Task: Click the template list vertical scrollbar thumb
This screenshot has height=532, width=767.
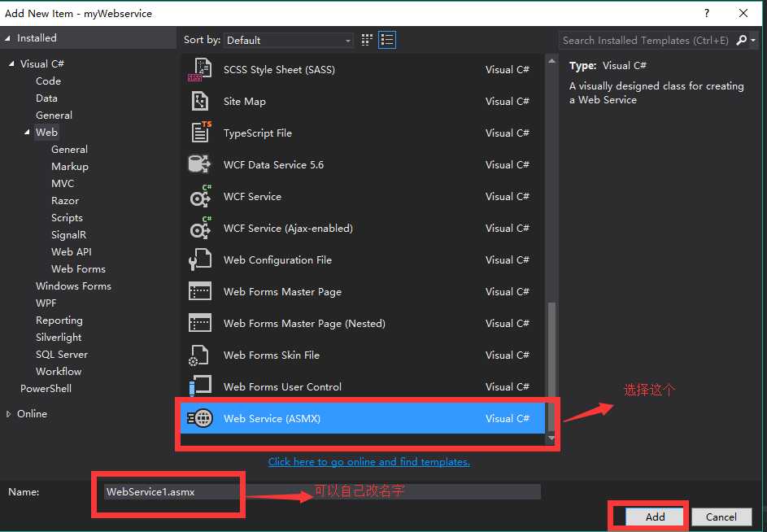Action: 551,367
